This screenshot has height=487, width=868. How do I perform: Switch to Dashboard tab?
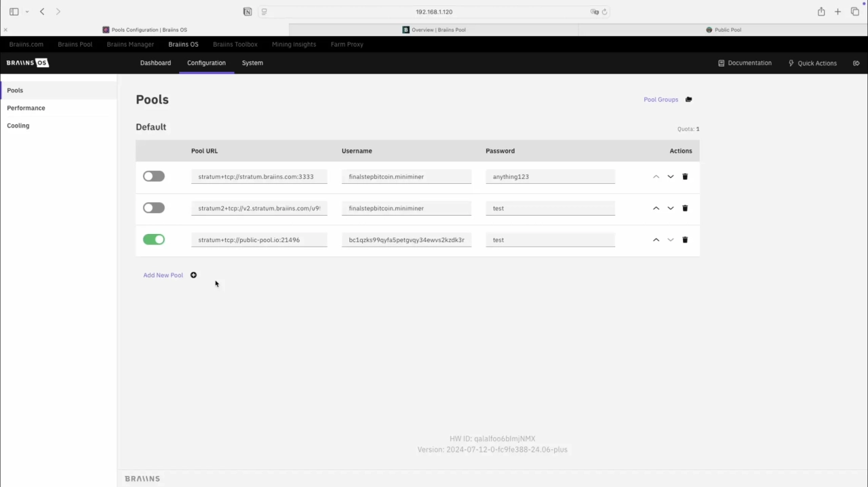[x=155, y=62]
